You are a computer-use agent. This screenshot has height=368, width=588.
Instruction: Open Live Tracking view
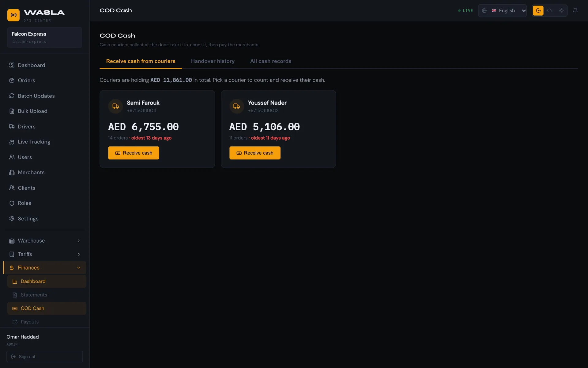(45, 142)
